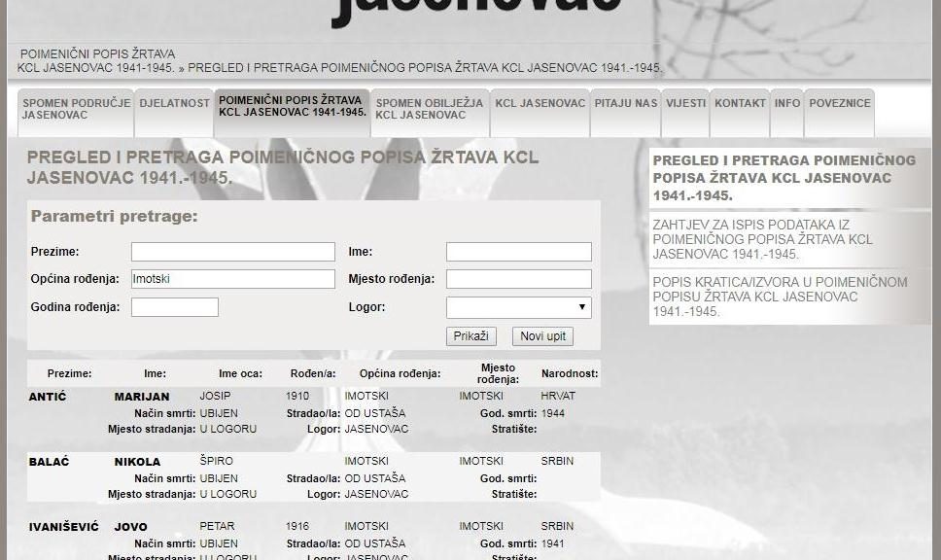Go to Spomen obilježja KCL Jasenovac tab
The width and height of the screenshot is (941, 560).
pos(429,109)
